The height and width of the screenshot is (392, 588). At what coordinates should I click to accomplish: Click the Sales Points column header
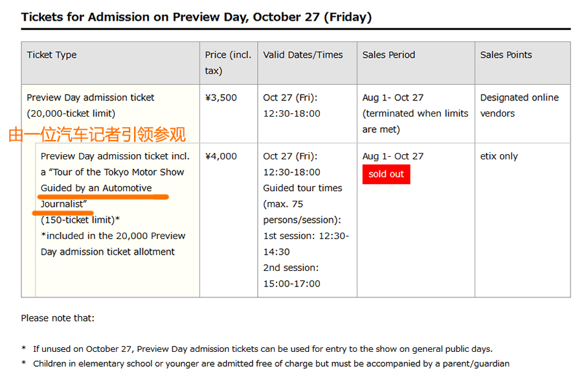pos(506,55)
